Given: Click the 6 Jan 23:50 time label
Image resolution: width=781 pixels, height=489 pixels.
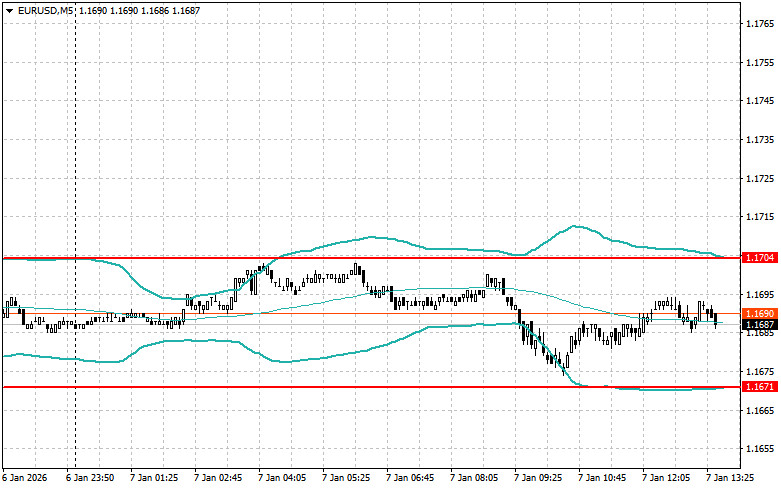Looking at the screenshot, I should [90, 478].
